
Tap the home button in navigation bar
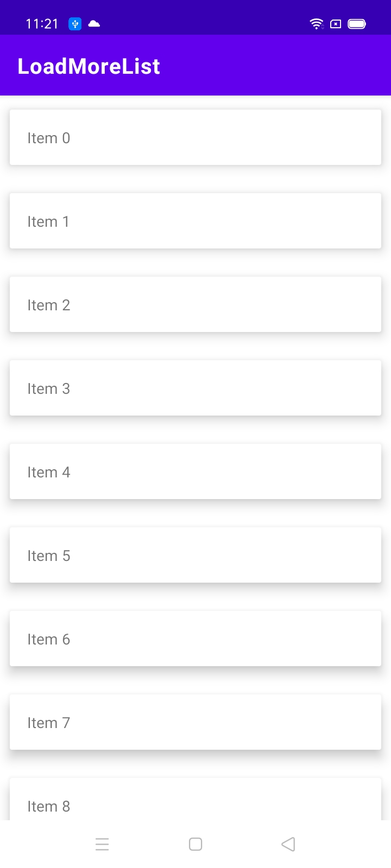click(195, 844)
